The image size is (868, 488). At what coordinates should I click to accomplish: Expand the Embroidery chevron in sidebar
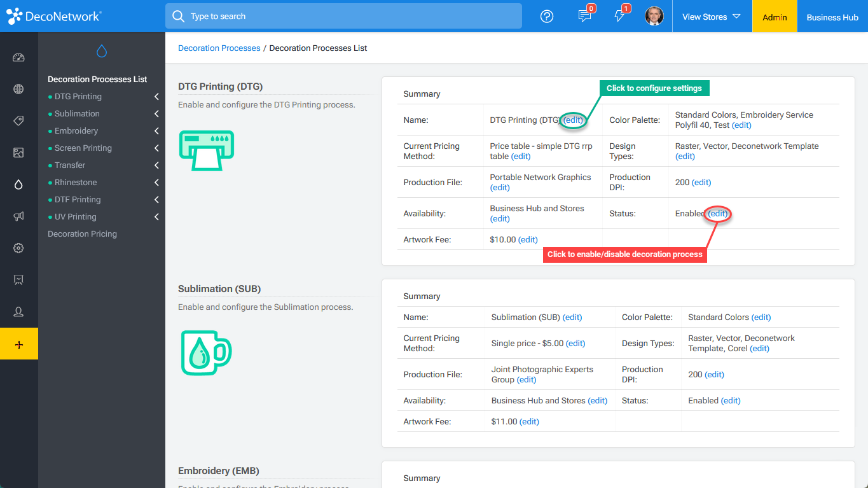[156, 130]
